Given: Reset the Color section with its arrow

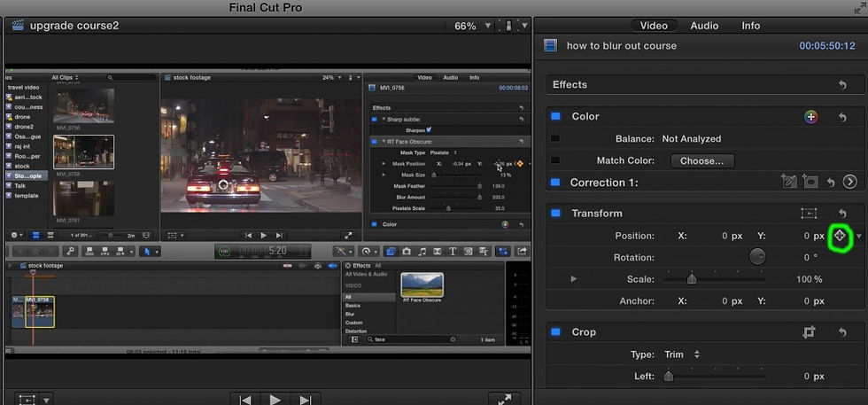Looking at the screenshot, I should coord(842,117).
